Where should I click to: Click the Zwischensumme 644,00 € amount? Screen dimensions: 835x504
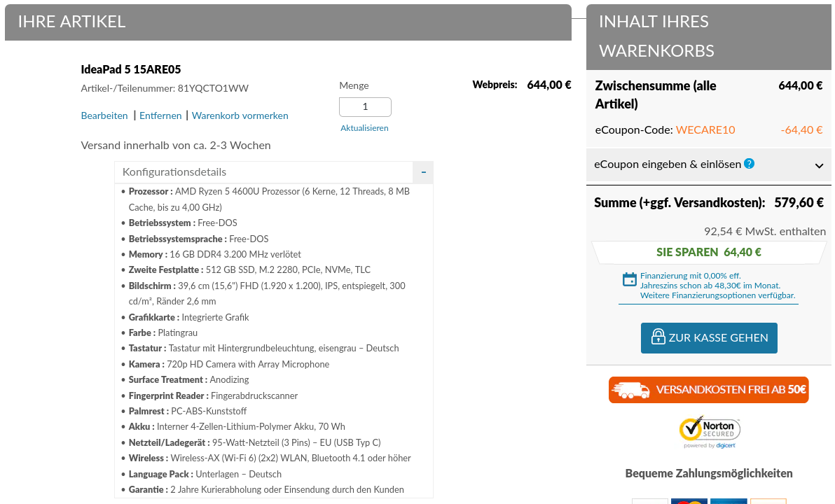point(801,85)
